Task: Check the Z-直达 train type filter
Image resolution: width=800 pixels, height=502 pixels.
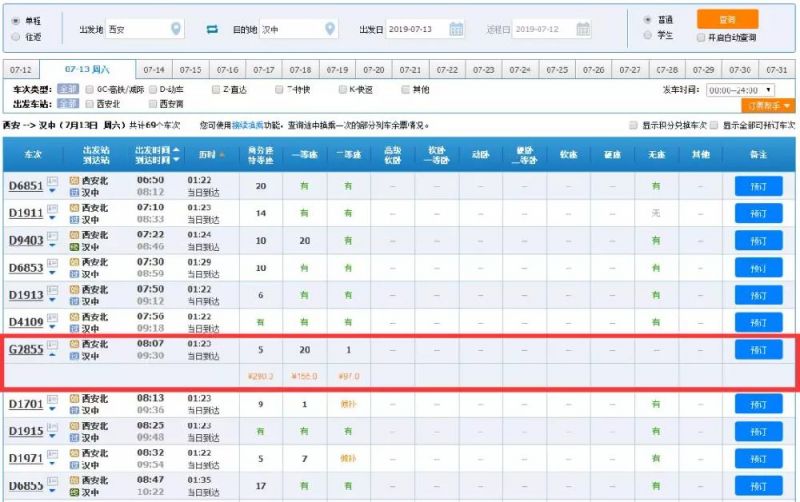Action: pos(216,90)
